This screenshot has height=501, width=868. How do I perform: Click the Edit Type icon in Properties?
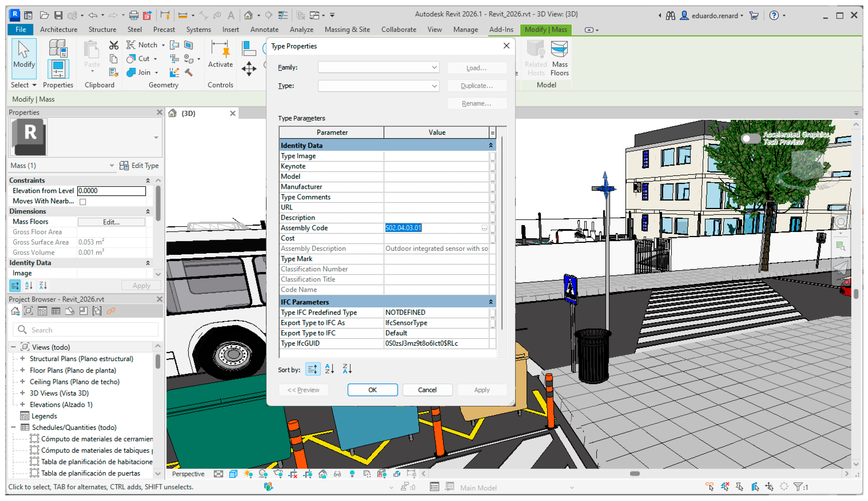(x=124, y=165)
